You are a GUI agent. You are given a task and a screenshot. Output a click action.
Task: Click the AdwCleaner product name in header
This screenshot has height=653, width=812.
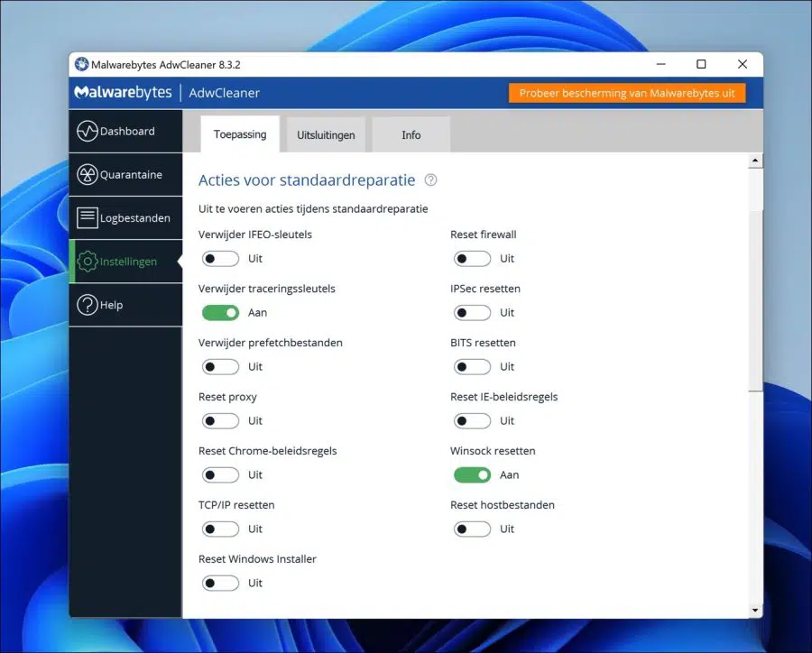pyautogui.click(x=225, y=93)
